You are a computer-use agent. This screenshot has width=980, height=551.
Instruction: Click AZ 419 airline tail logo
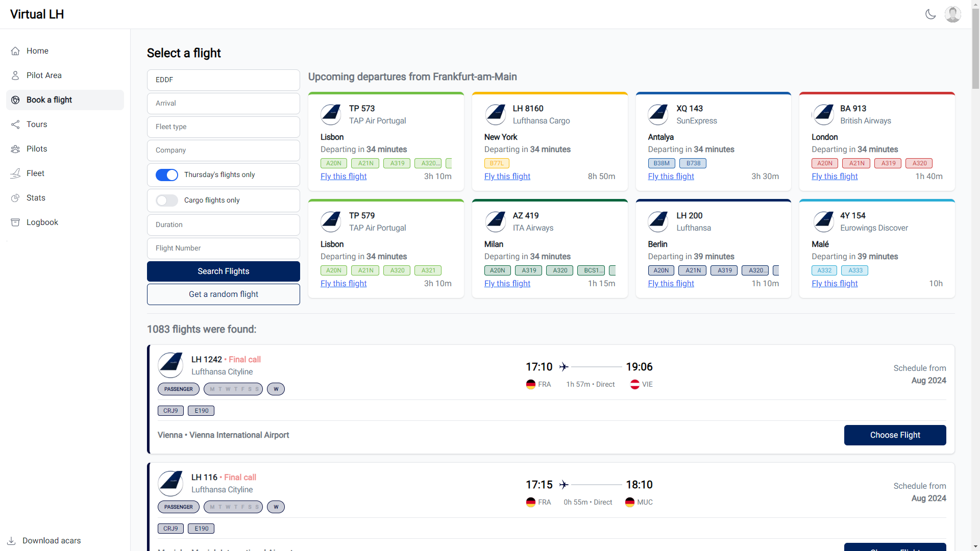[x=495, y=222]
